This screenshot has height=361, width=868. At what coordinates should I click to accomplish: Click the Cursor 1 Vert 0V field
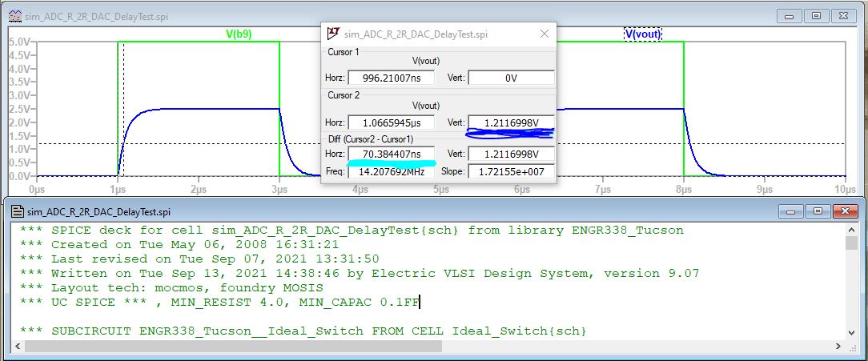point(511,78)
